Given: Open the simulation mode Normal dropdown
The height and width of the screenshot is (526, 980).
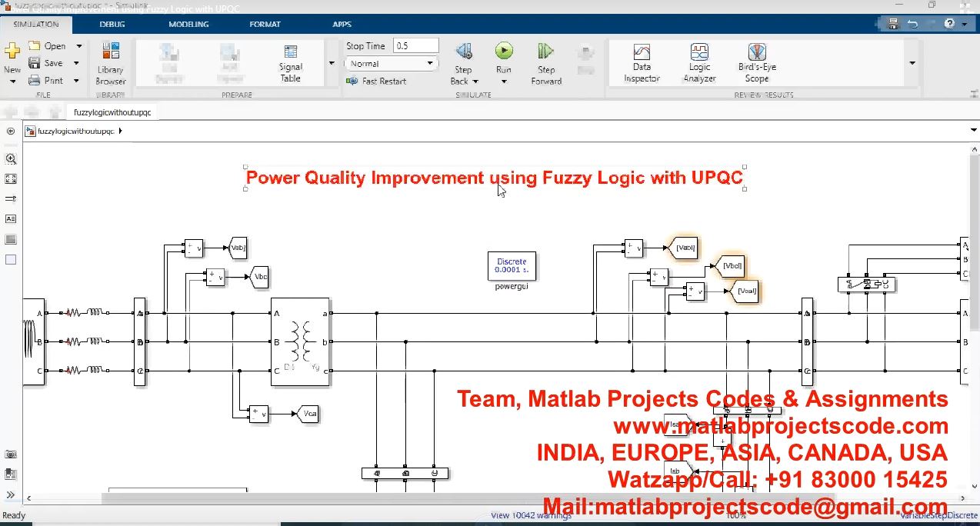Looking at the screenshot, I should pyautogui.click(x=392, y=64).
